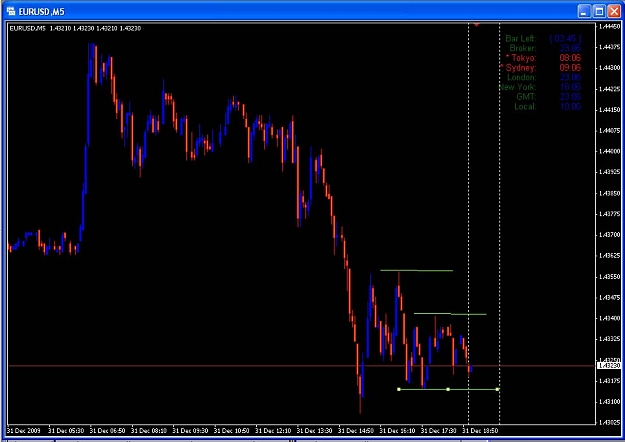Click the 'New York:' clock label
The width and height of the screenshot is (625, 442).
(x=518, y=87)
